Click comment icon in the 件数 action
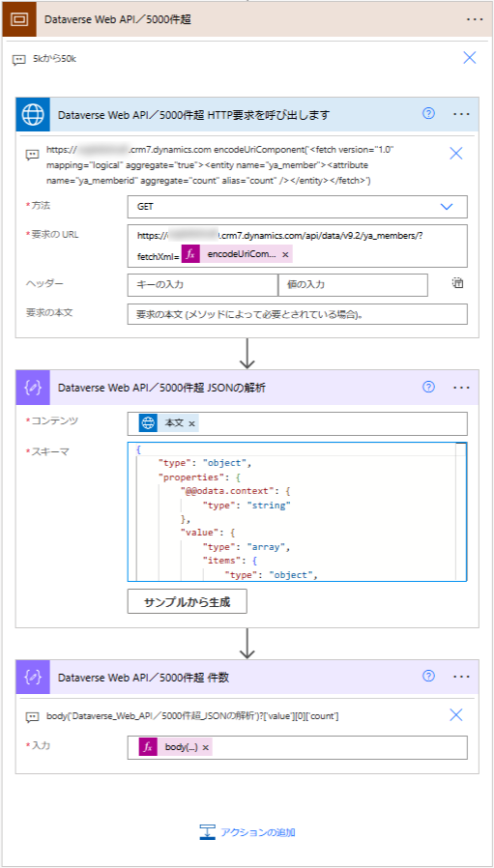The width and height of the screenshot is (494, 868). pyautogui.click(x=33, y=717)
